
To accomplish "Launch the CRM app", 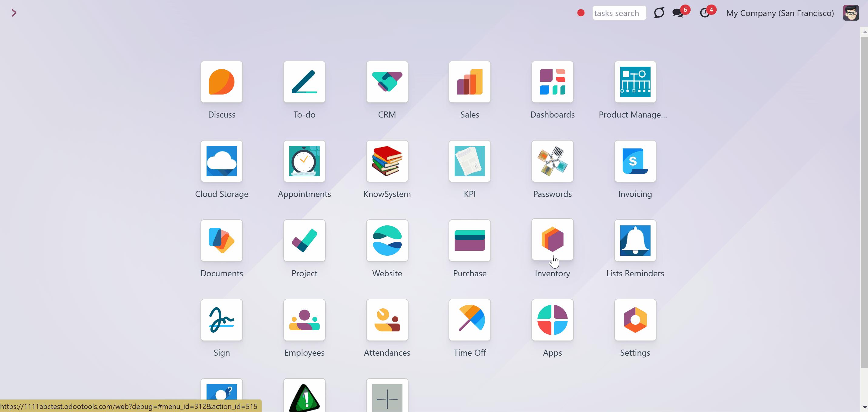I will 387,82.
